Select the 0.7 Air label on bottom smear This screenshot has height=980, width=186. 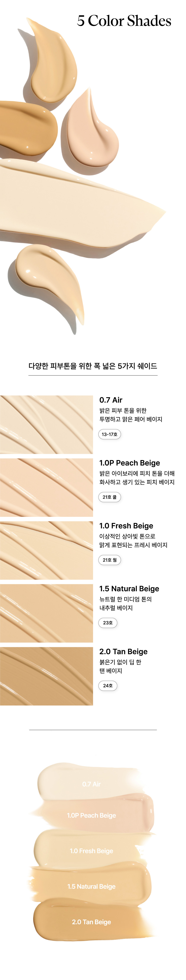pos(91,784)
